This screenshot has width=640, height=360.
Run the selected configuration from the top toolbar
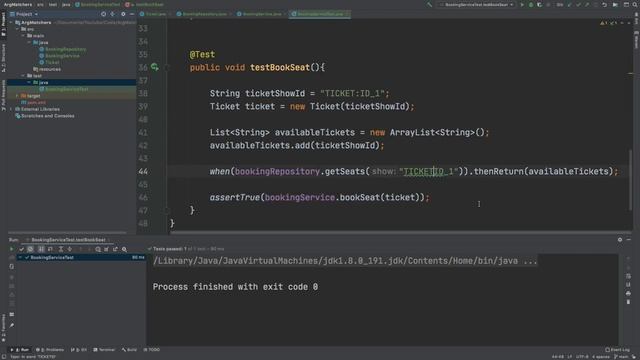click(x=522, y=4)
